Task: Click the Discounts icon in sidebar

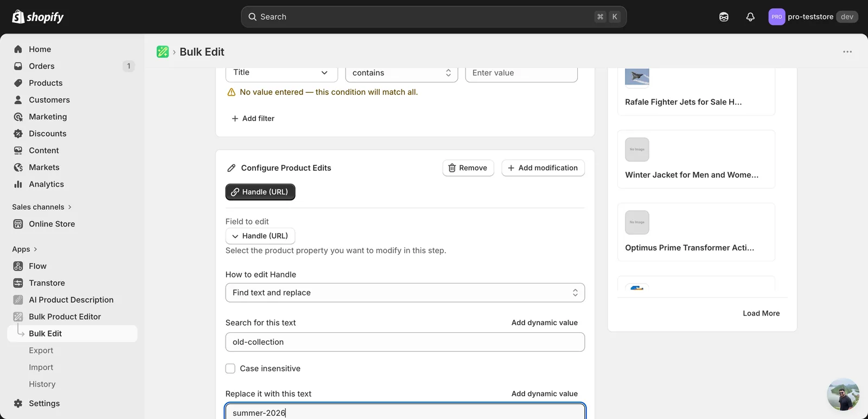Action: [18, 133]
